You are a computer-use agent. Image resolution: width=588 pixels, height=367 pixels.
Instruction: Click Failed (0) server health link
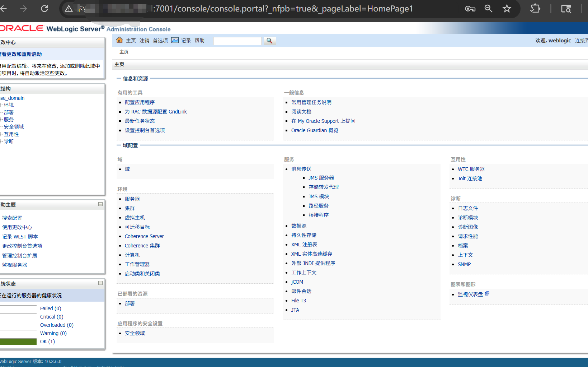tap(51, 308)
